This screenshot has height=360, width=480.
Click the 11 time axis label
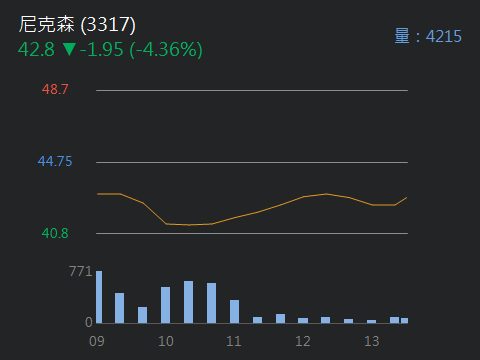pyautogui.click(x=234, y=341)
